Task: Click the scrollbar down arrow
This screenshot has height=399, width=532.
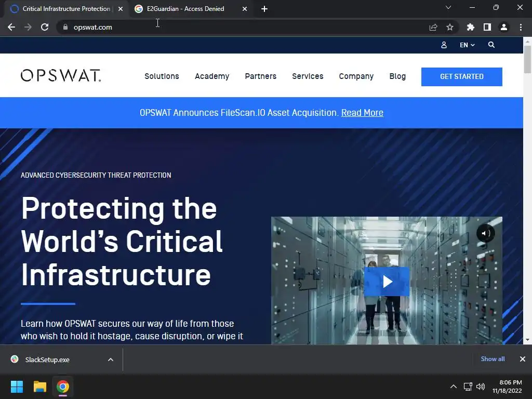Action: pyautogui.click(x=527, y=340)
